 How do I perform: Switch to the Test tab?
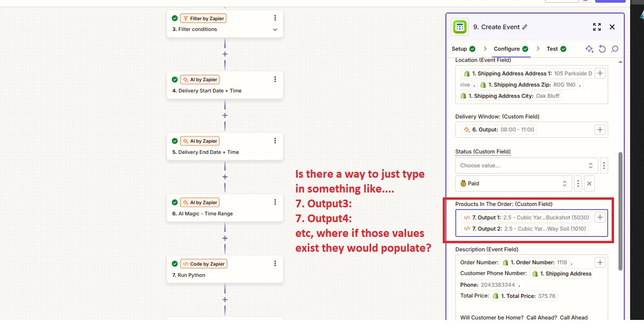pos(556,49)
